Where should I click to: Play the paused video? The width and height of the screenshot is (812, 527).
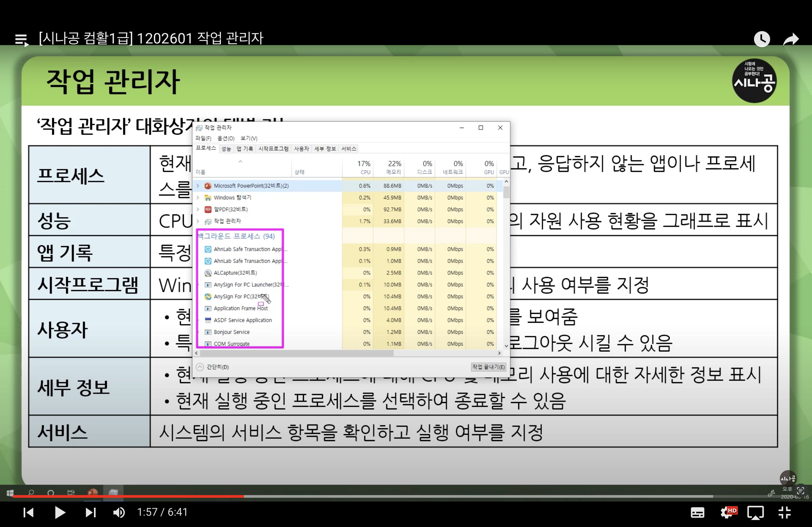click(x=60, y=512)
